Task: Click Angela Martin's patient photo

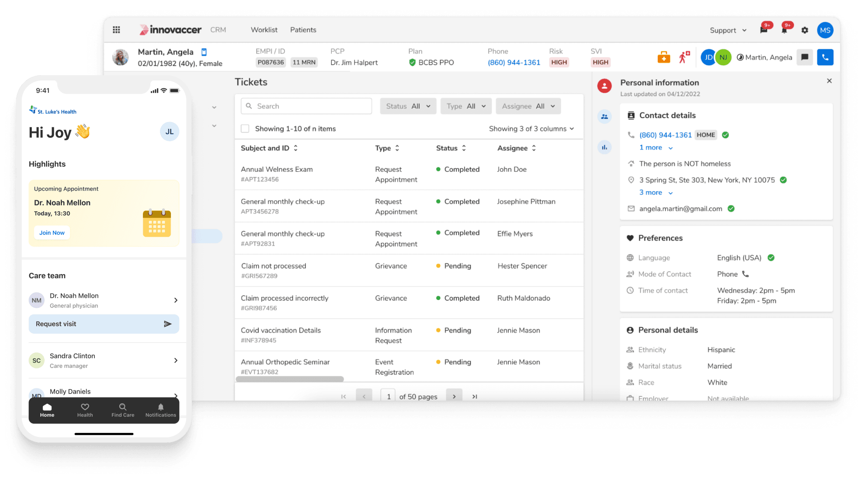Action: [120, 57]
